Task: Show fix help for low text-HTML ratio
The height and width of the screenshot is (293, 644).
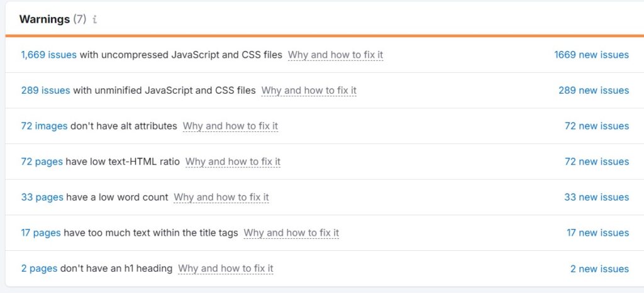Action: [x=233, y=162]
